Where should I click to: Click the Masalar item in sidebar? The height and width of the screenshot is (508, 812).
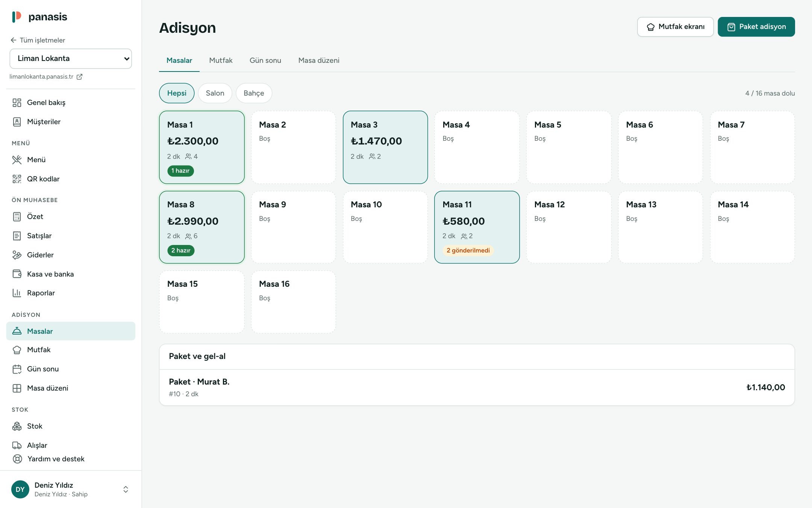71,331
